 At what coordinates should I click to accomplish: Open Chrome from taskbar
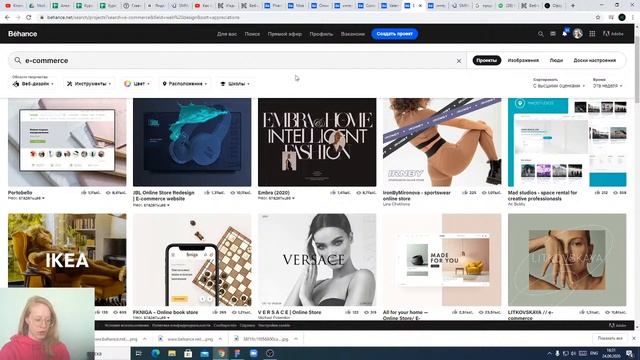click(221, 353)
